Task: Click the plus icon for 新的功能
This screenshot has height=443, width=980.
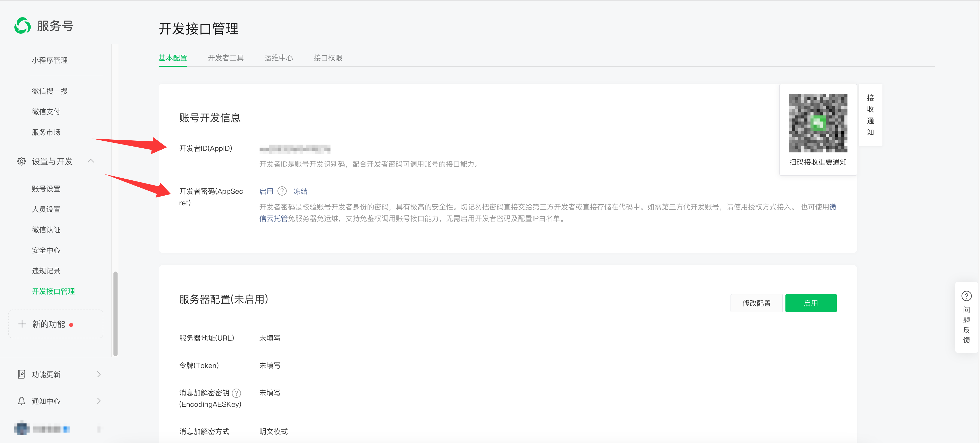Action: [x=22, y=324]
